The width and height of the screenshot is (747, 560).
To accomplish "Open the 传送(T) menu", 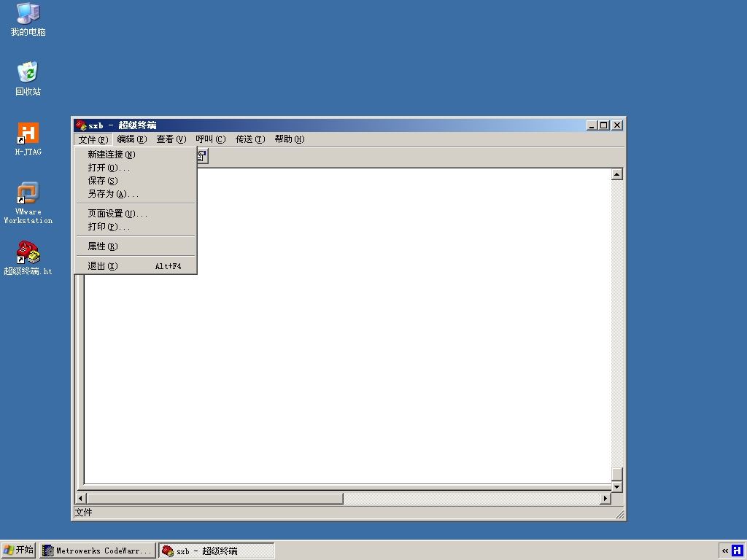I will coord(250,139).
